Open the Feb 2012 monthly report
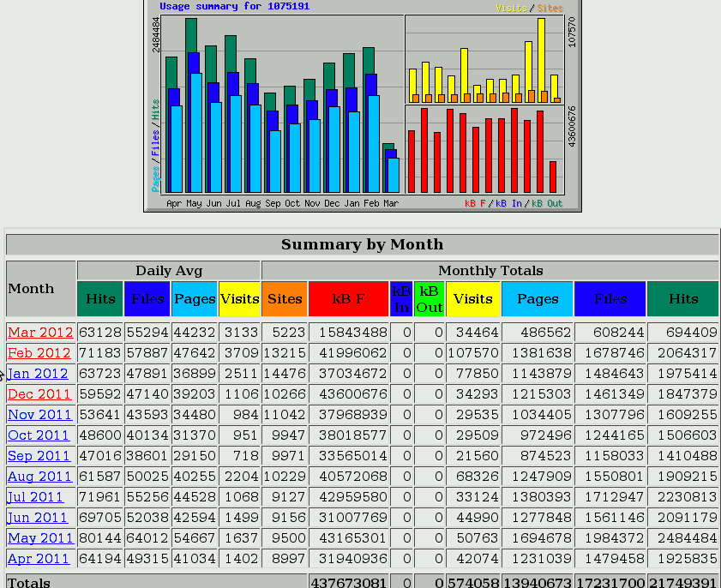The width and height of the screenshot is (721, 588). pyautogui.click(x=39, y=353)
